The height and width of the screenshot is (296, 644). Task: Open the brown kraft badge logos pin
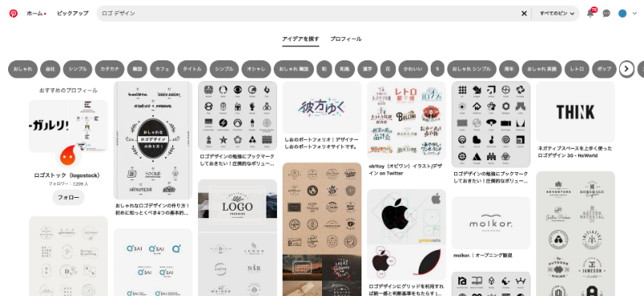tap(322, 229)
